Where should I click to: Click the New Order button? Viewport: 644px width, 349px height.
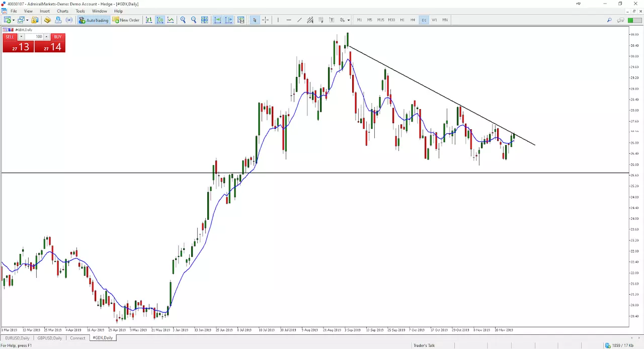click(126, 20)
